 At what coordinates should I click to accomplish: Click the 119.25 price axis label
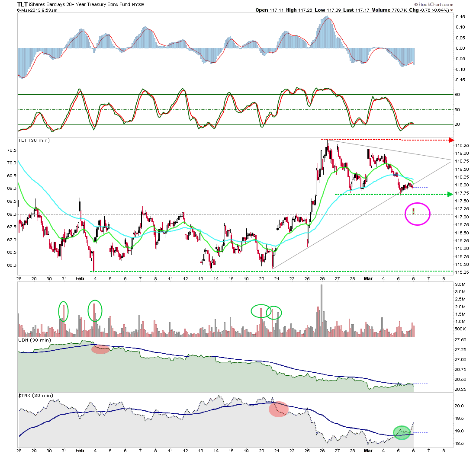[462, 146]
